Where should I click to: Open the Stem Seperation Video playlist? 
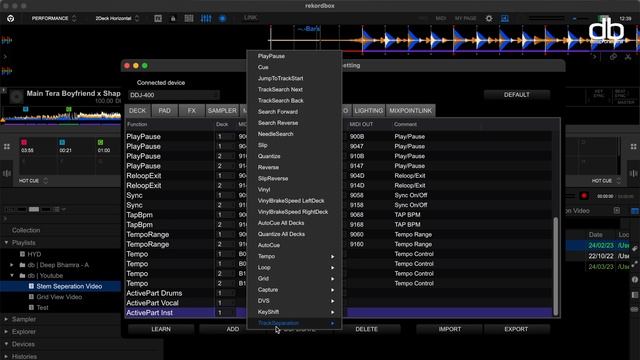click(x=69, y=286)
